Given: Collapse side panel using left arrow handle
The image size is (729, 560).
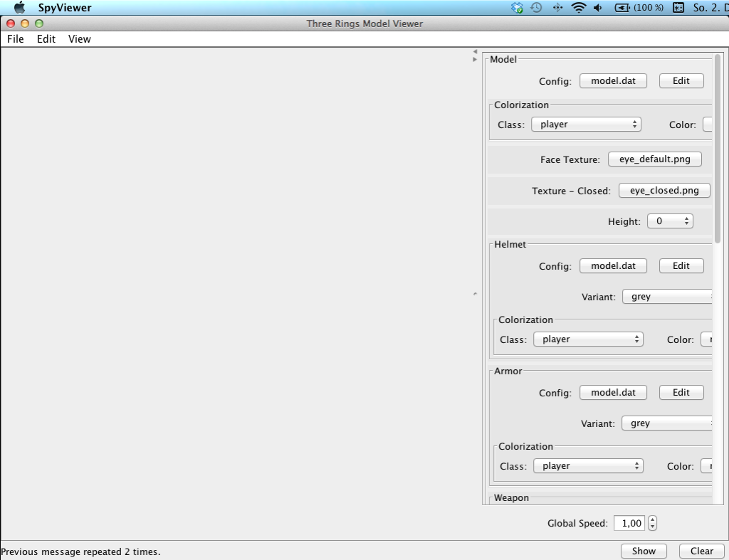Looking at the screenshot, I should pos(475,52).
